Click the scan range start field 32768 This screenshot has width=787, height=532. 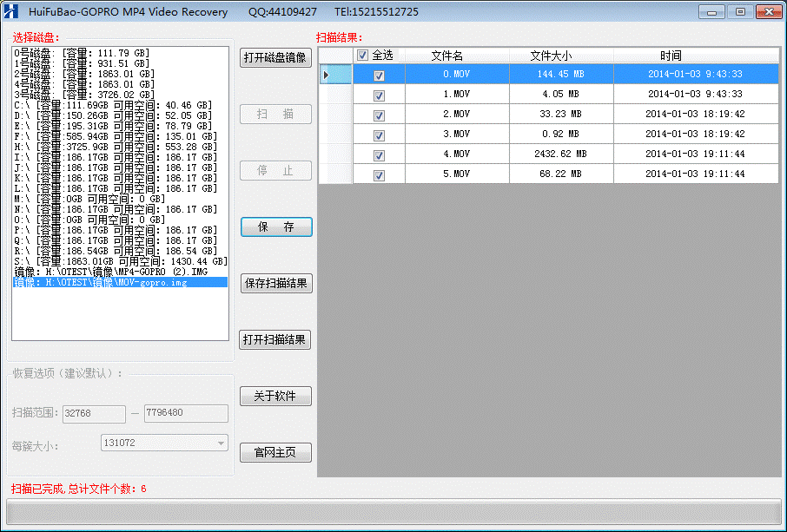(94, 413)
